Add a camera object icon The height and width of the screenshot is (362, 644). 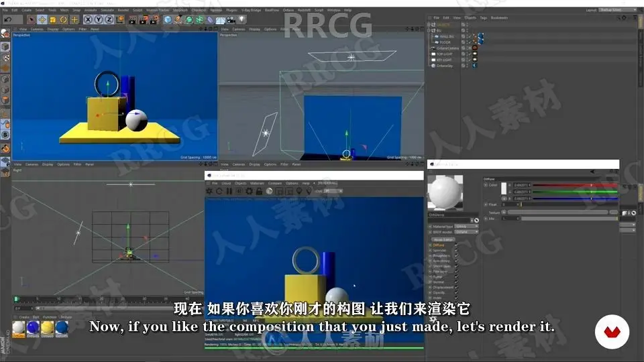point(231,19)
